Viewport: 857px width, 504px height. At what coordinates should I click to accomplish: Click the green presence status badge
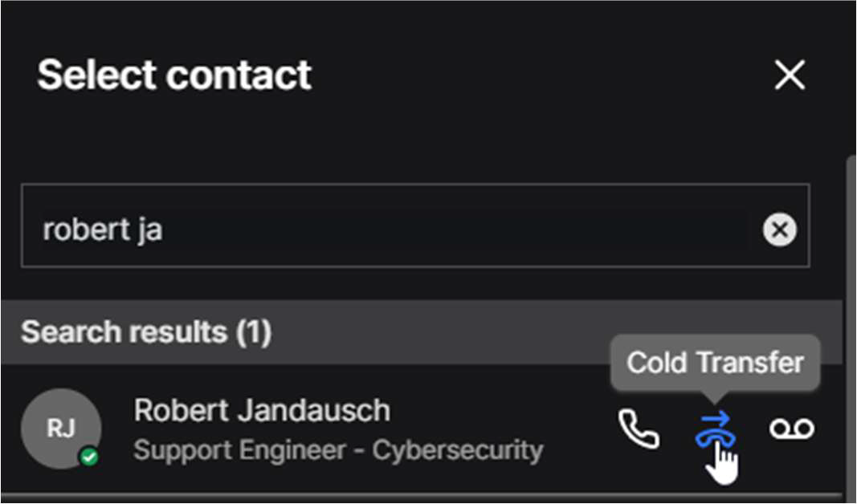[89, 457]
